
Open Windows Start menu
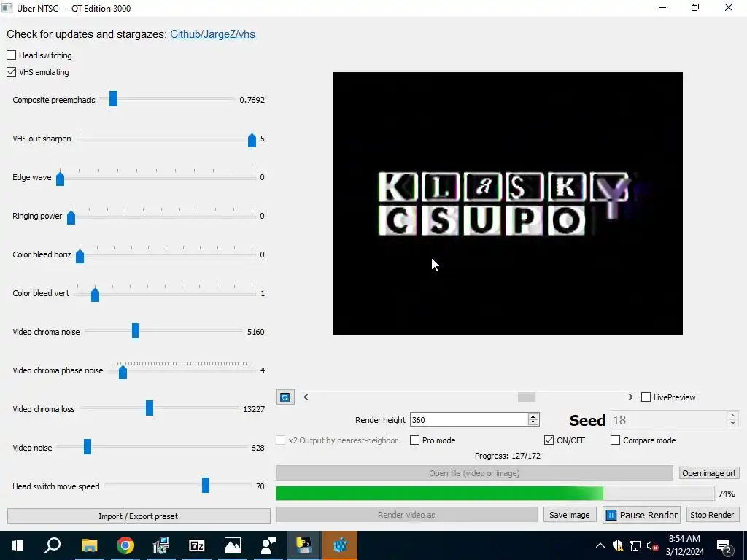(18, 545)
